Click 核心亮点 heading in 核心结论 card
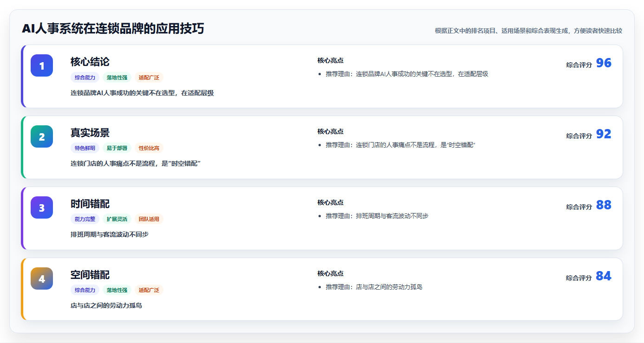Viewport: 644px width, 343px height. tap(331, 61)
